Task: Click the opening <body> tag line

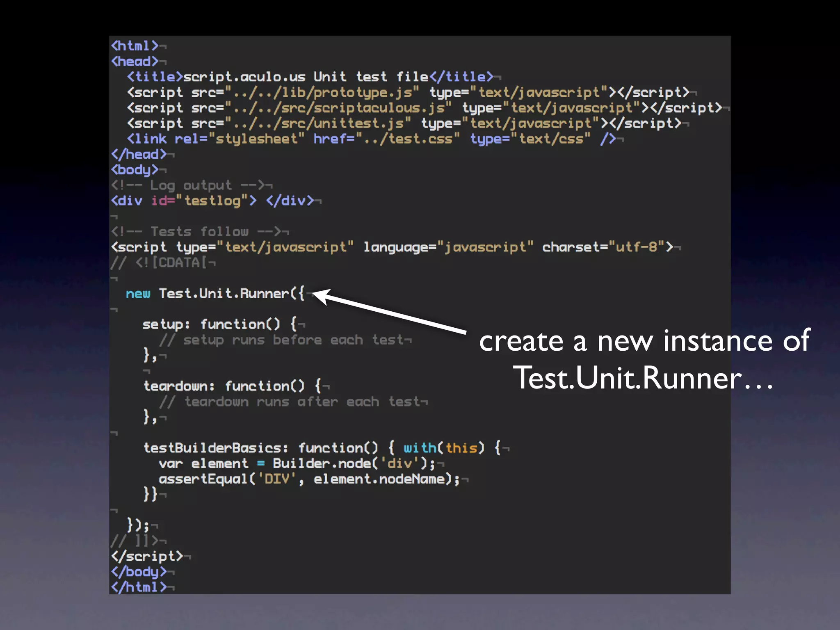Action: pyautogui.click(x=135, y=170)
